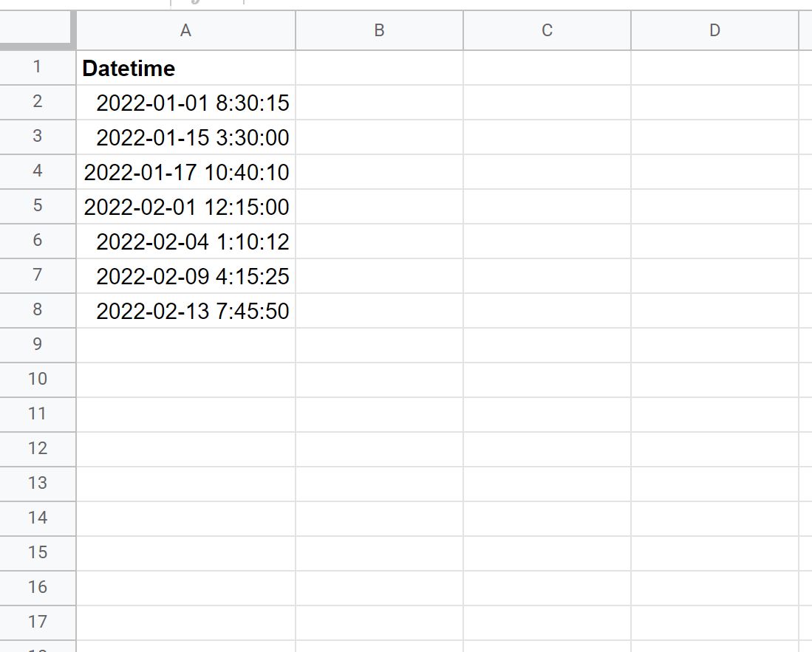812x652 pixels.
Task: Select the cell containing 2022-02-13 7:45:50
Action: pyautogui.click(x=185, y=310)
